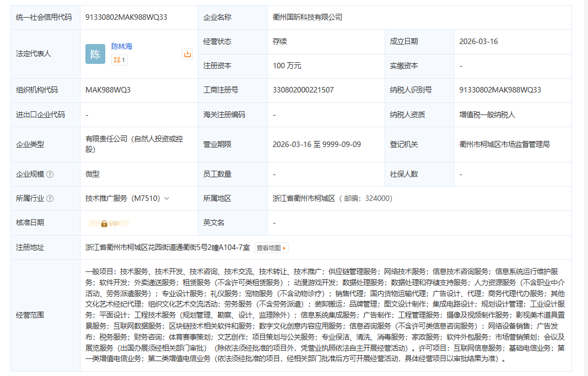Click registration authority 衢州市柯城区市场监督管理局
The width and height of the screenshot is (588, 376).
tap(504, 145)
